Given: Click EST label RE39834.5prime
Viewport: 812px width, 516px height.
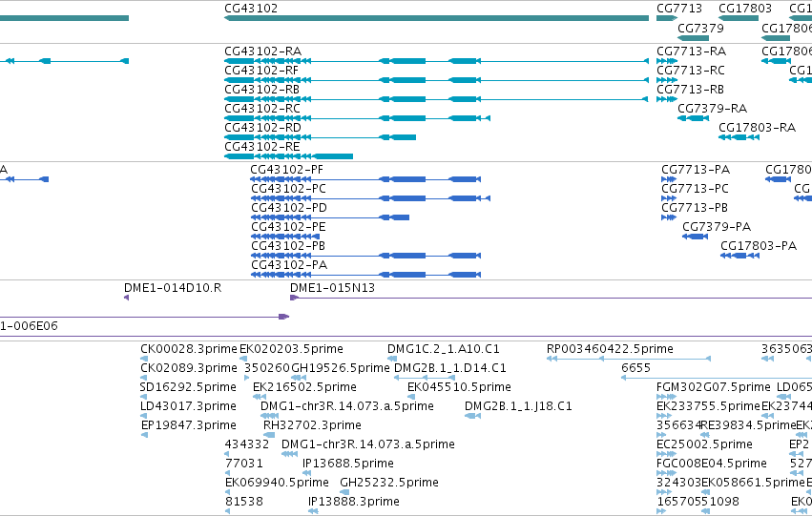Looking at the screenshot, I should point(748,426).
